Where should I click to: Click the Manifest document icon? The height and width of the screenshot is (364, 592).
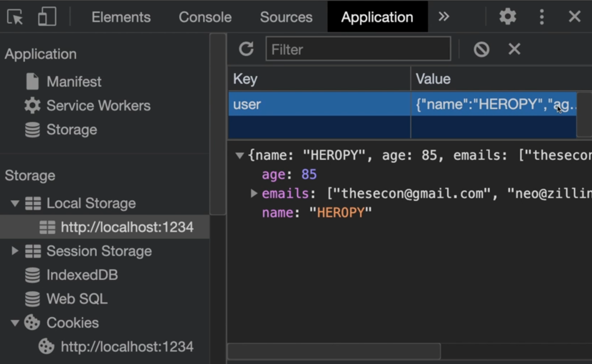pyautogui.click(x=32, y=82)
